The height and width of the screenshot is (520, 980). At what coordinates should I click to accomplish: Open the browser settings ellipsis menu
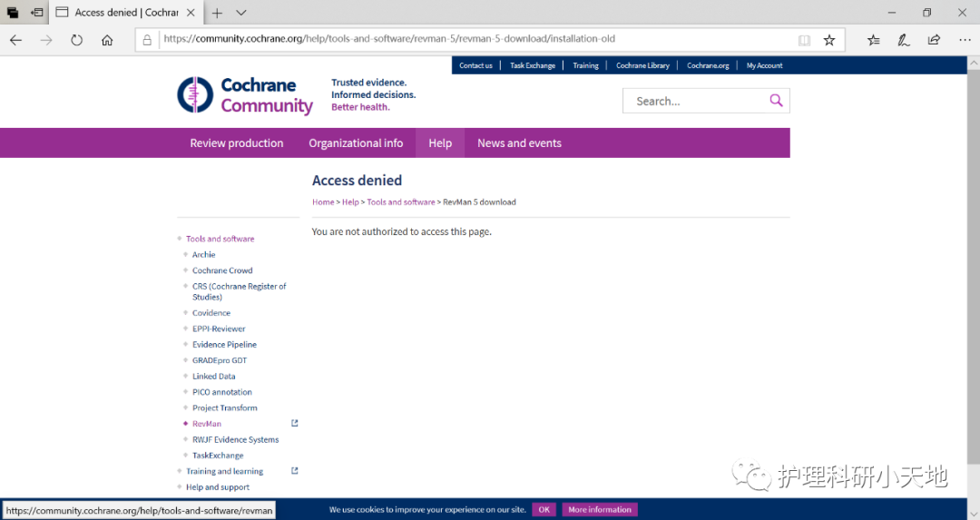(x=965, y=40)
